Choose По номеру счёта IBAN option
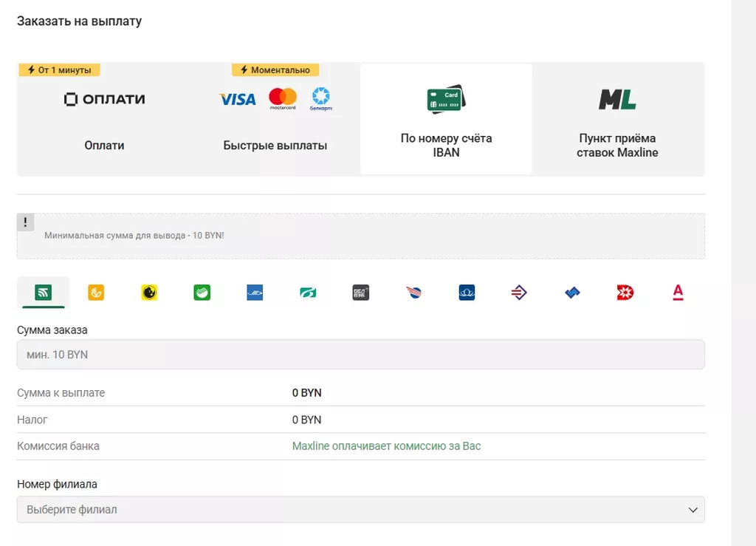Image resolution: width=756 pixels, height=546 pixels. (x=446, y=119)
